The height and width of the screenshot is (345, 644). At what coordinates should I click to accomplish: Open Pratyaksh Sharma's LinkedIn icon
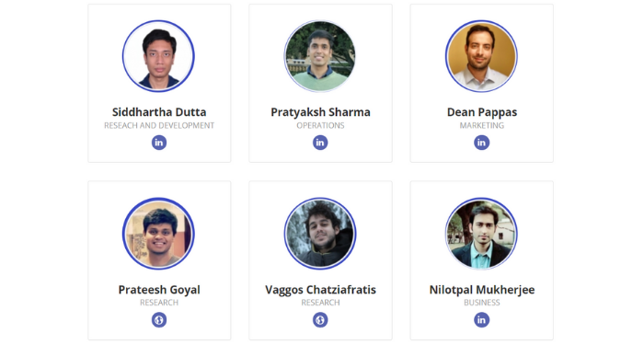320,143
